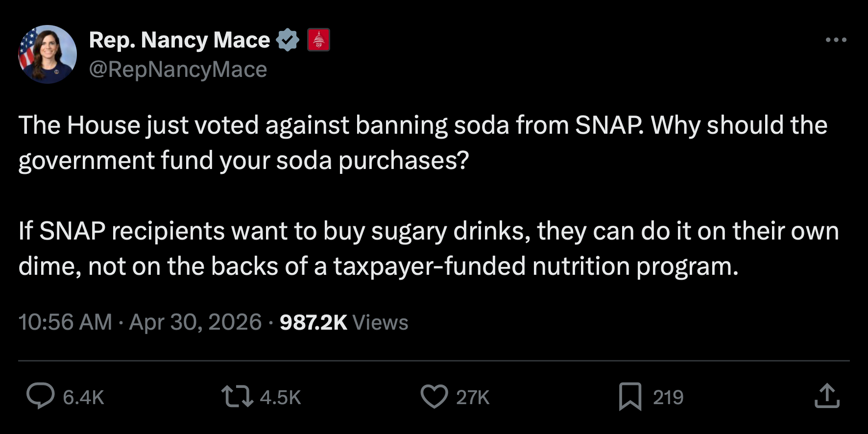Click the 27K likes count

click(x=473, y=397)
